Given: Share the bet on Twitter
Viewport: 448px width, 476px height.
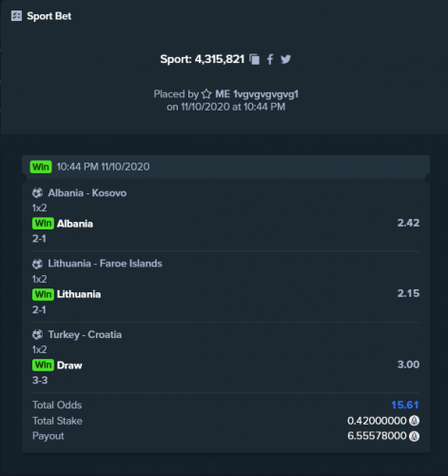Looking at the screenshot, I should [x=285, y=59].
